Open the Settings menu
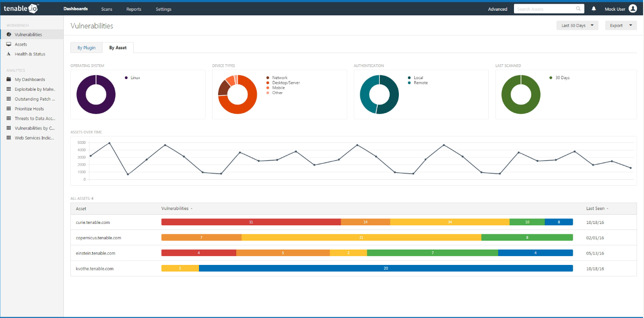This screenshot has height=318, width=644. tap(164, 9)
